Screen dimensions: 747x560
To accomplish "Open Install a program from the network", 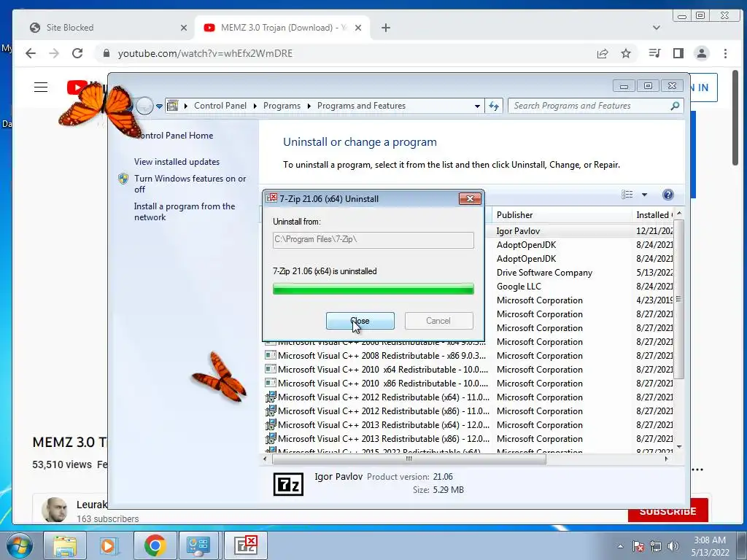I will 185,211.
